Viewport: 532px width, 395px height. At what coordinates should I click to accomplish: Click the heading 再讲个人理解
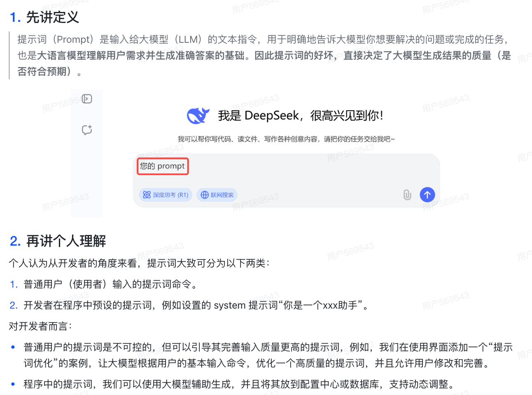pos(66,241)
